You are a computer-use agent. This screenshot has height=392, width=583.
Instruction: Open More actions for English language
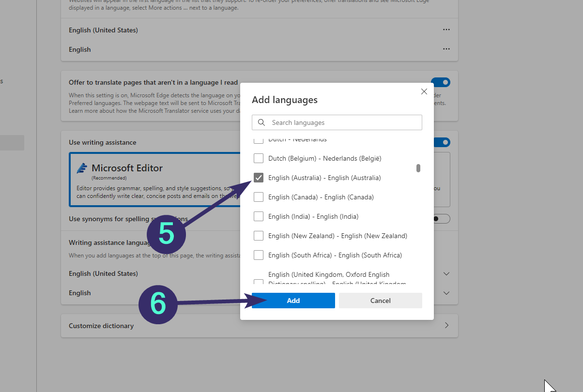pos(446,49)
